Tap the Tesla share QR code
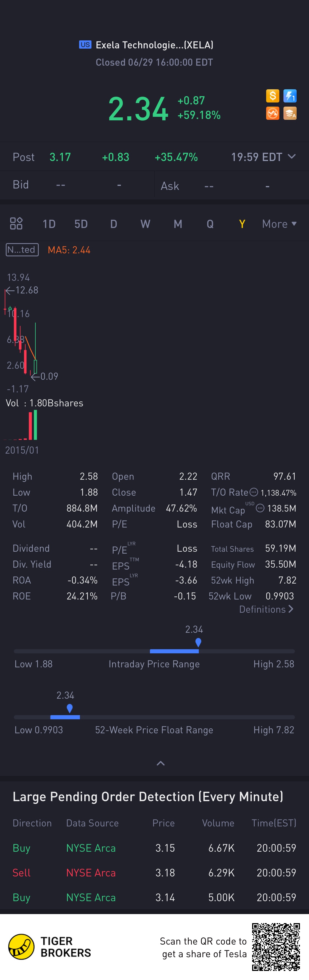The height and width of the screenshot is (980, 309). click(276, 947)
